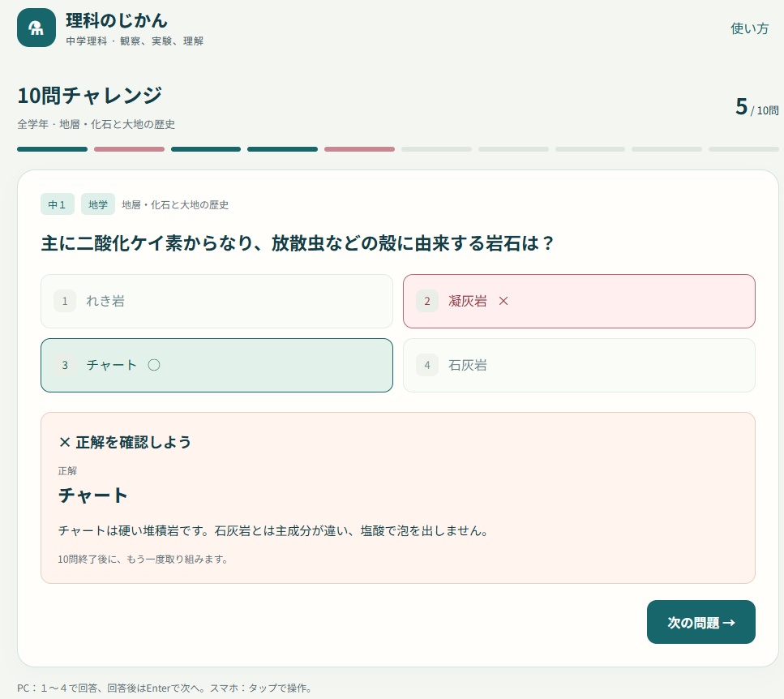Click the ○ mark beside チャート

coord(154,365)
